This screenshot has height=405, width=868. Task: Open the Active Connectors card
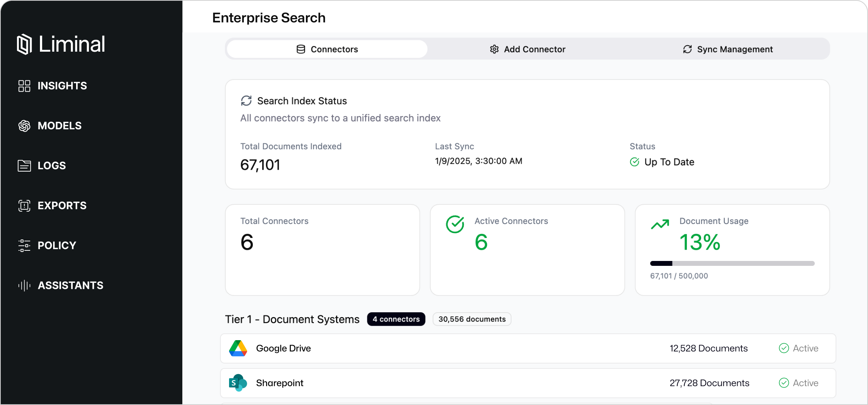pyautogui.click(x=527, y=250)
